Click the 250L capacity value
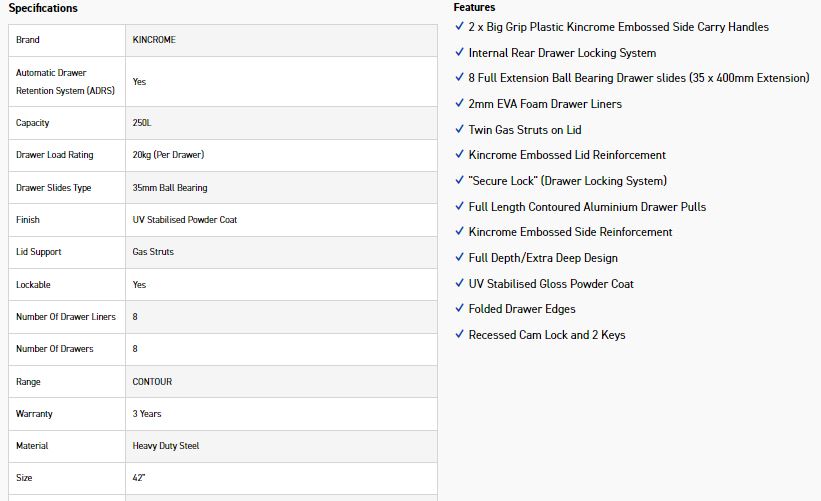 point(142,123)
